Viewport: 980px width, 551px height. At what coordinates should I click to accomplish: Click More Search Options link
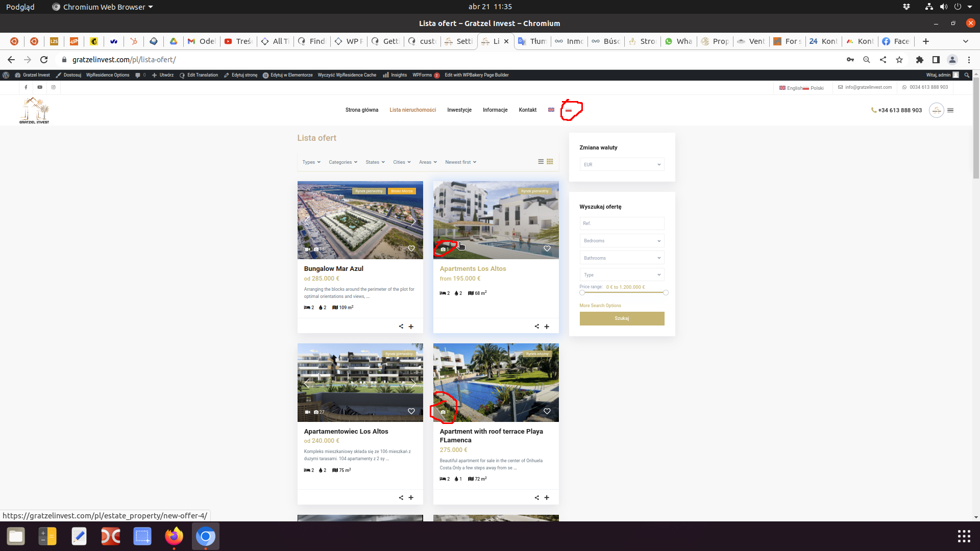coord(600,306)
